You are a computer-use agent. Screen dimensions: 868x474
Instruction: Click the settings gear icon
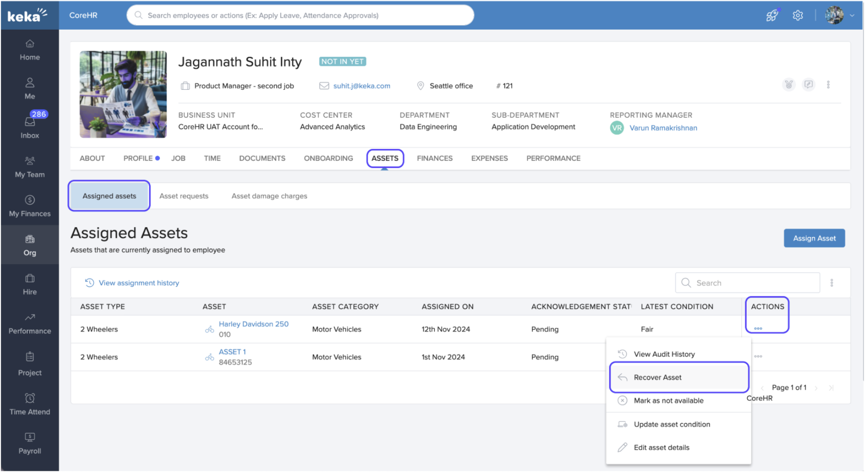pyautogui.click(x=797, y=16)
